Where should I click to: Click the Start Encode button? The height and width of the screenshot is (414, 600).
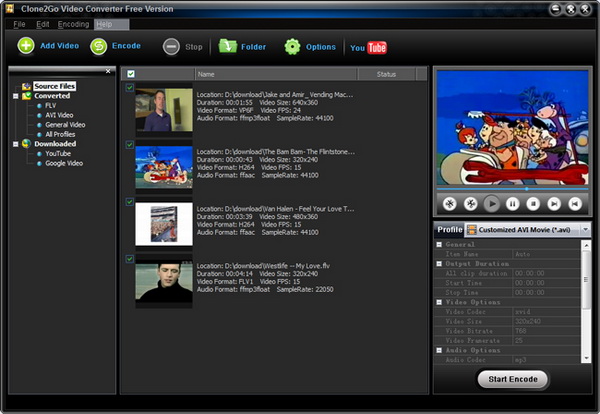click(x=512, y=379)
